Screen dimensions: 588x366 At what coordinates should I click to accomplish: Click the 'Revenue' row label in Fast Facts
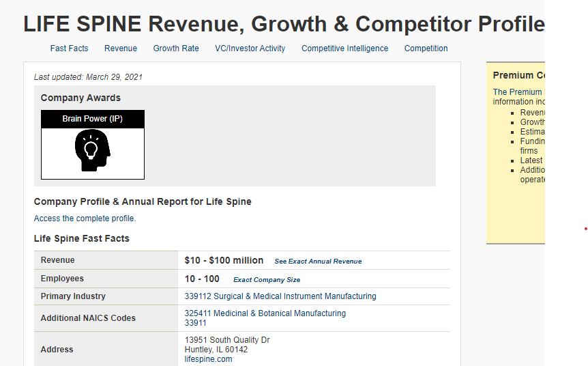point(58,260)
